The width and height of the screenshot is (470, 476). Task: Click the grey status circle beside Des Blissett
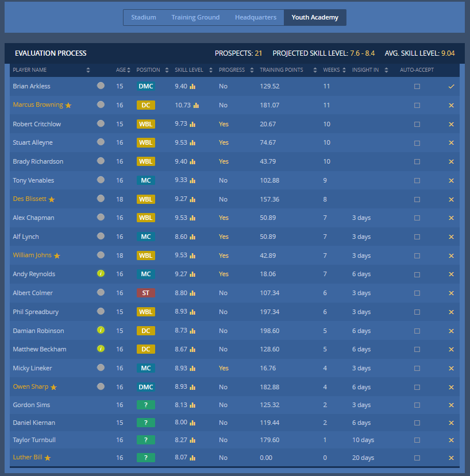coord(101,199)
